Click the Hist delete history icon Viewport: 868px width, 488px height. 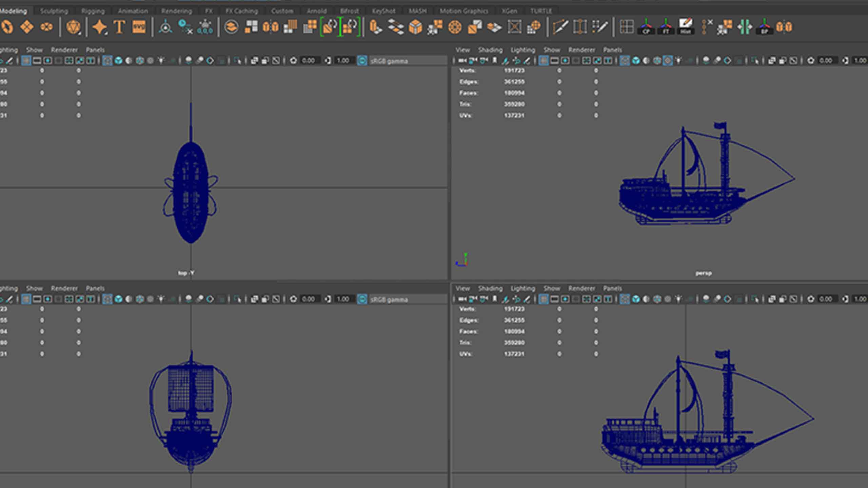[x=686, y=27]
